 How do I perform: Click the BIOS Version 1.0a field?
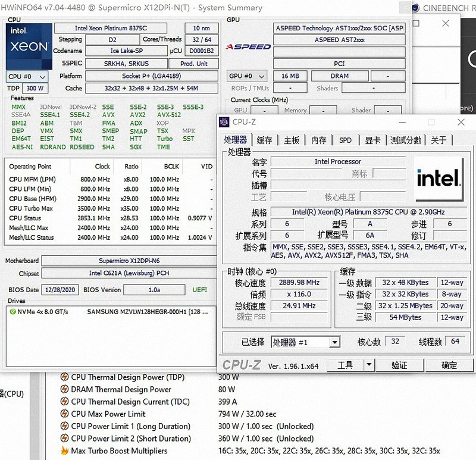tap(154, 290)
